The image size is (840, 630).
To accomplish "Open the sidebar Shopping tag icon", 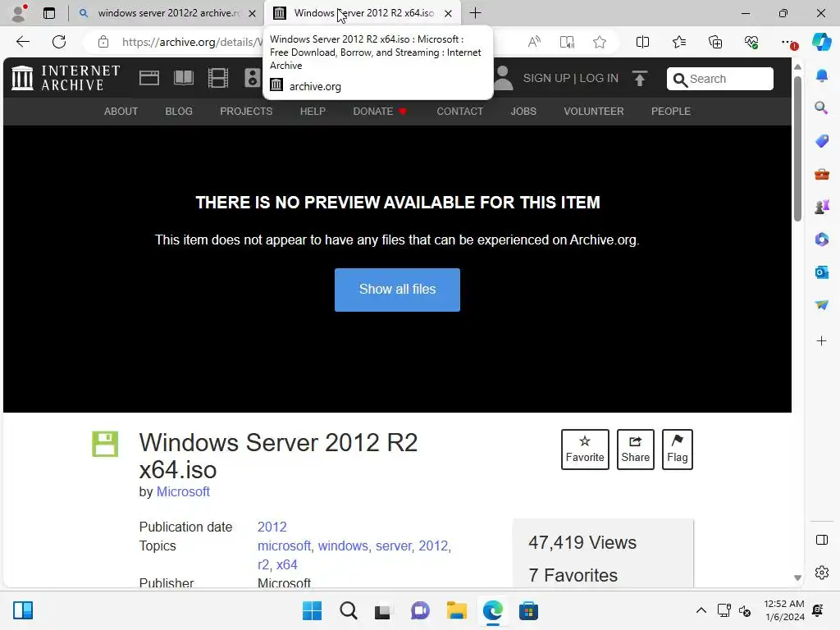I will pos(822,141).
